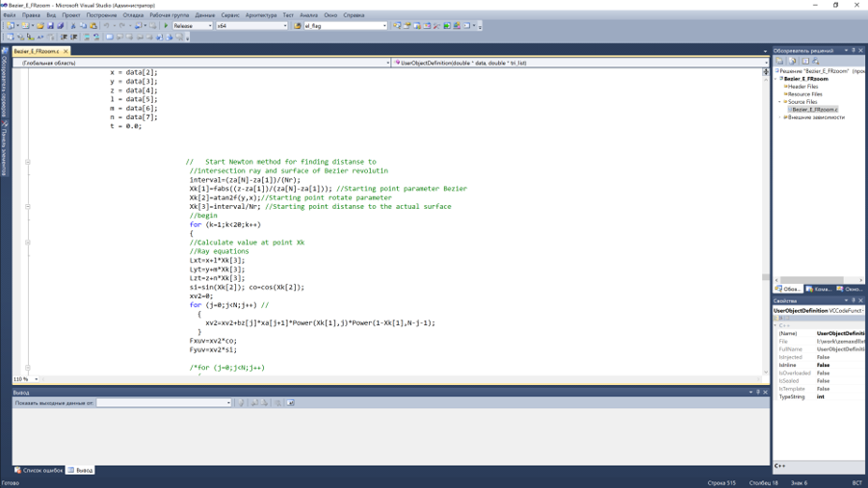
Task: Click the Toolbox wrench toolbar icon
Action: coord(436,26)
